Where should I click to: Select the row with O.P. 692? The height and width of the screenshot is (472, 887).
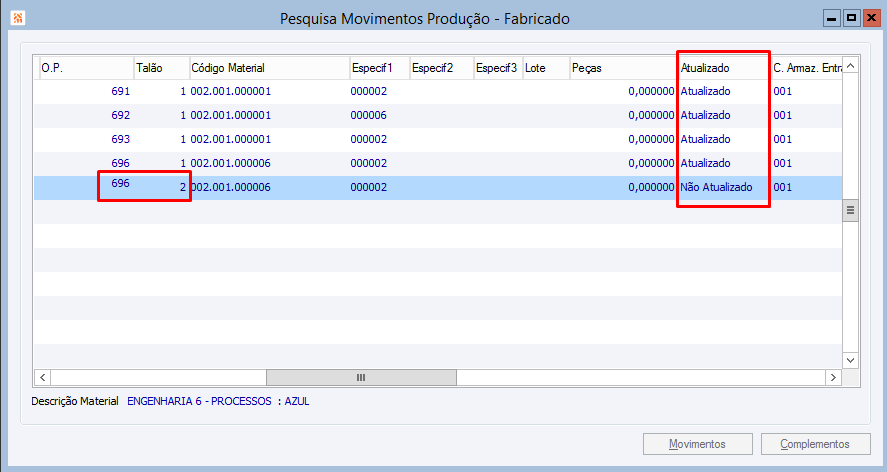click(x=438, y=115)
